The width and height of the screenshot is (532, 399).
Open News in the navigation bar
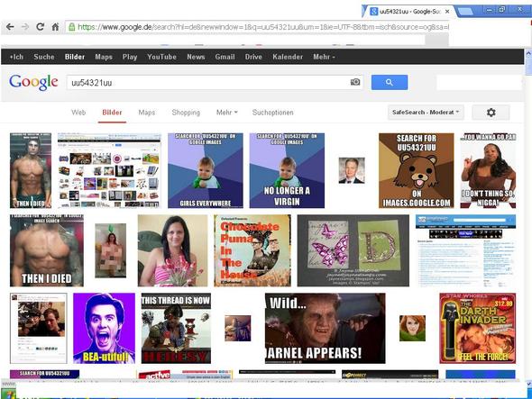coord(196,57)
